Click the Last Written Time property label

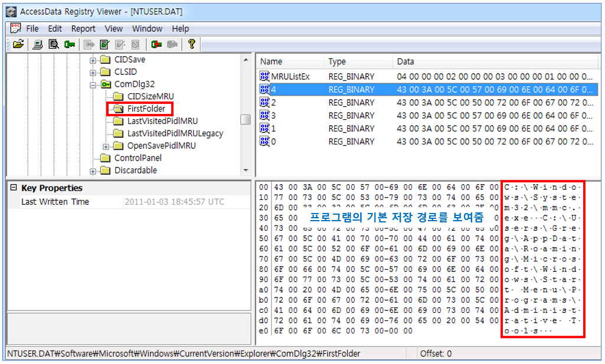point(55,202)
